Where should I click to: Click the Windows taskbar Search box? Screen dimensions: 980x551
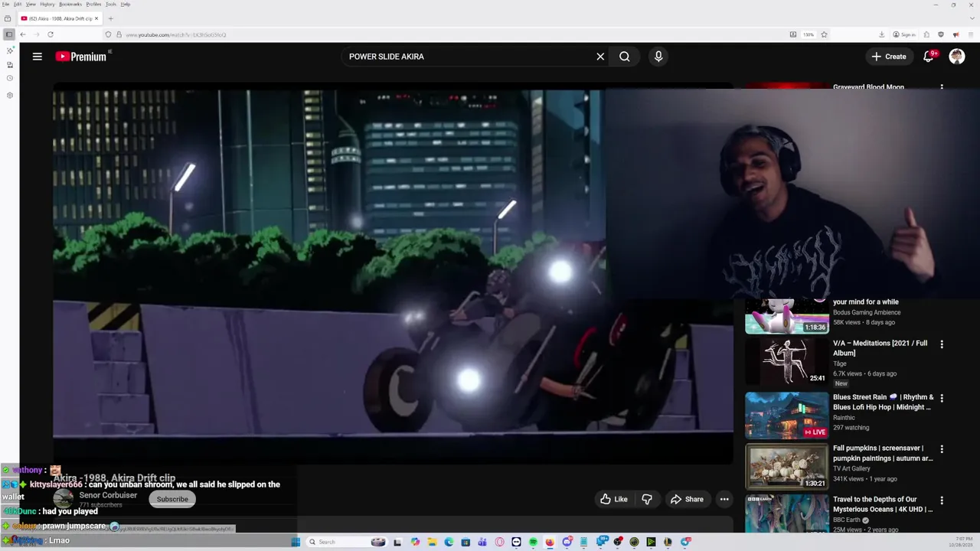coord(346,542)
